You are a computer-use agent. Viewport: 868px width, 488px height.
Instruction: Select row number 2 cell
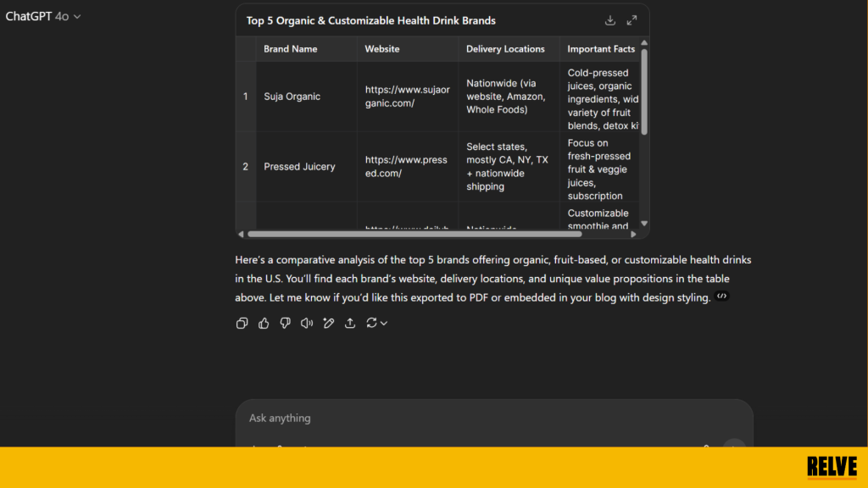246,167
